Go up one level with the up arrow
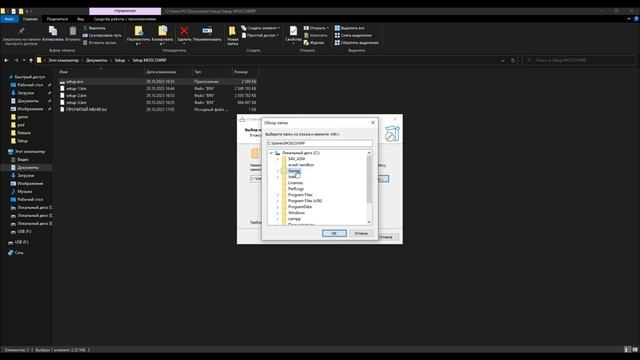 point(31,60)
